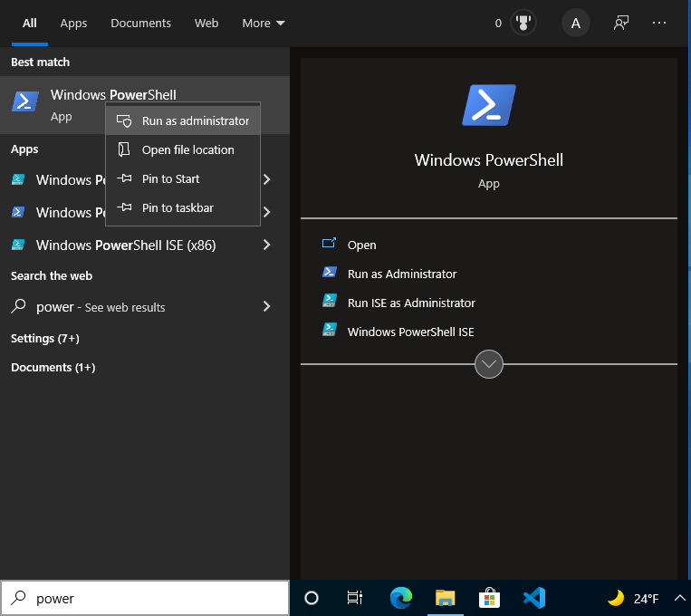Expand Windows PowerShell ISE (x86) arrow
The image size is (691, 616).
coord(266,245)
